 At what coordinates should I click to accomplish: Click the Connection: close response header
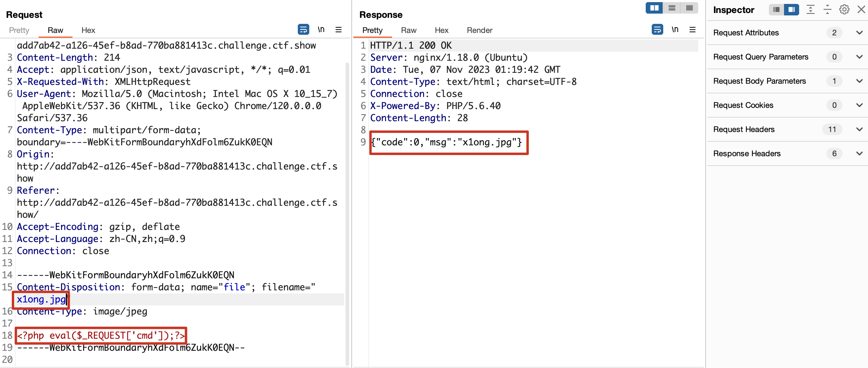pos(416,94)
